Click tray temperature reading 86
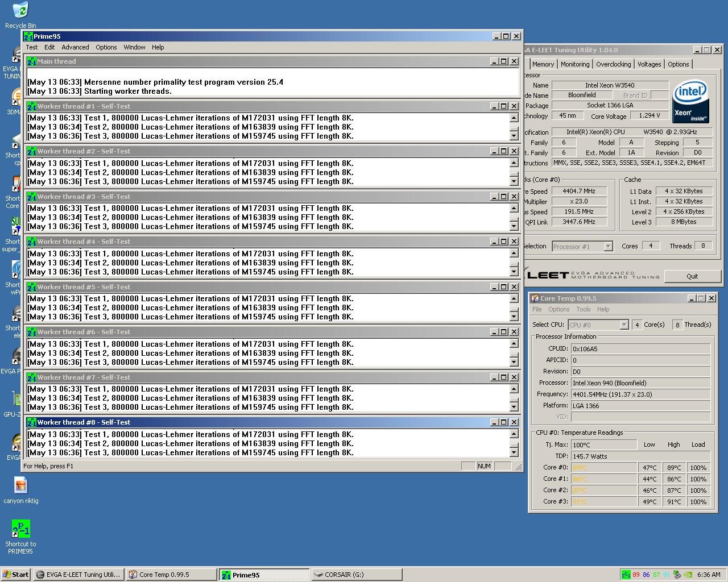Viewport: 728px width, 582px height. pyautogui.click(x=646, y=575)
